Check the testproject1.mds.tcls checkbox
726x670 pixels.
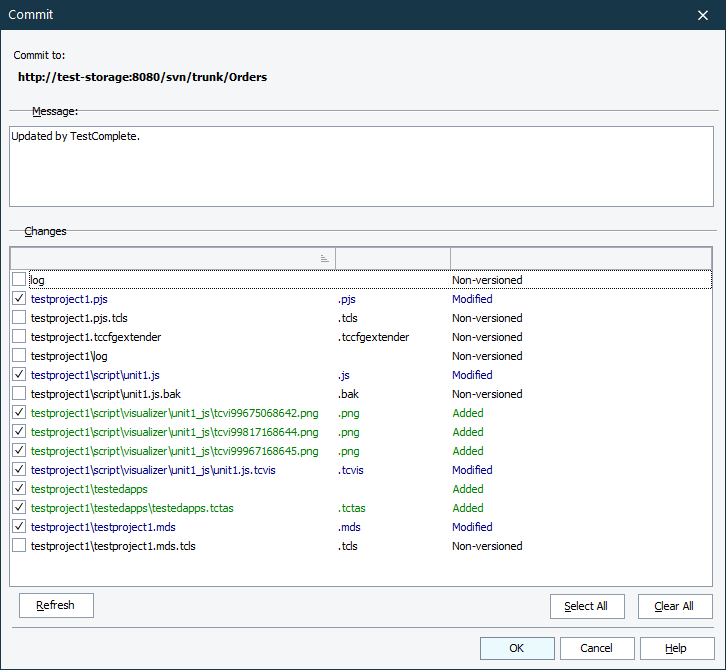pos(19,546)
